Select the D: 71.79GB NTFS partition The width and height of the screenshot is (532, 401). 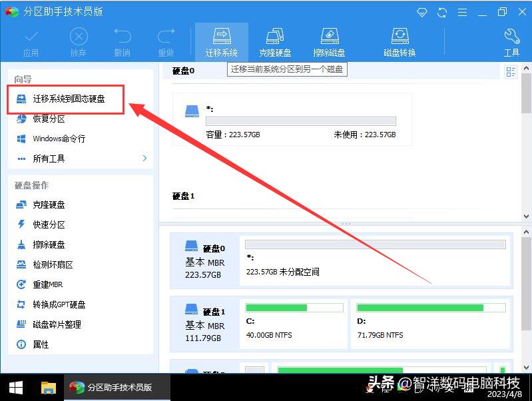(x=431, y=324)
